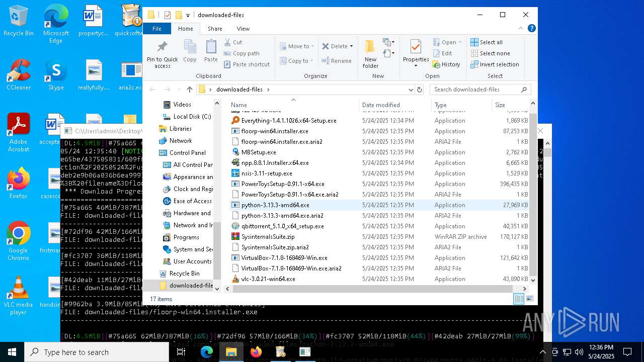Open Firefox from taskbar

[x=256, y=352]
